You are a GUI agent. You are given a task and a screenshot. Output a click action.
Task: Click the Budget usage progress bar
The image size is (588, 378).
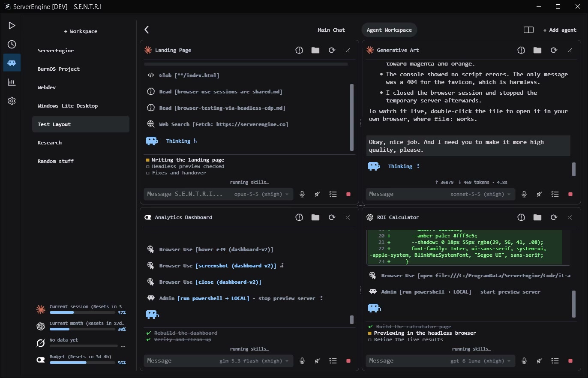[84, 363]
